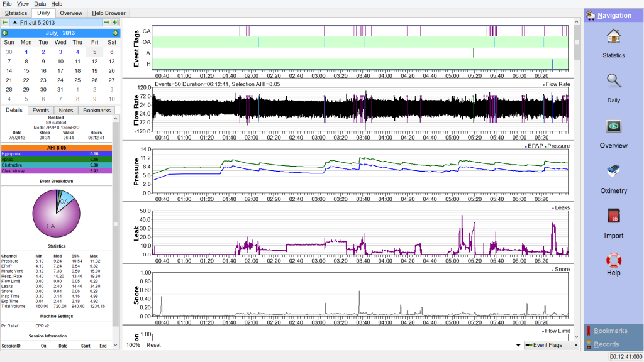Jump to the most recent day arrow
Image resolution: width=644 pixels, height=362 pixels.
point(116,23)
